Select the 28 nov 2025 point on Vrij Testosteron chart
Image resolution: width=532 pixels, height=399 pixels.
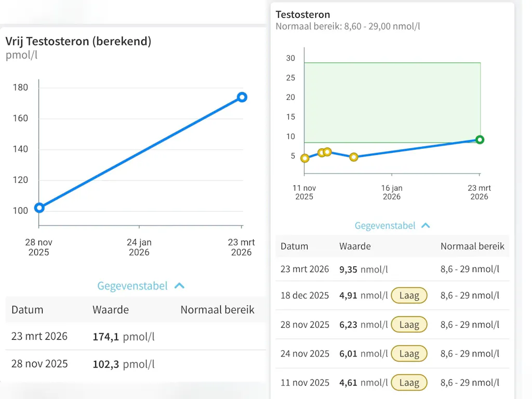click(x=39, y=208)
